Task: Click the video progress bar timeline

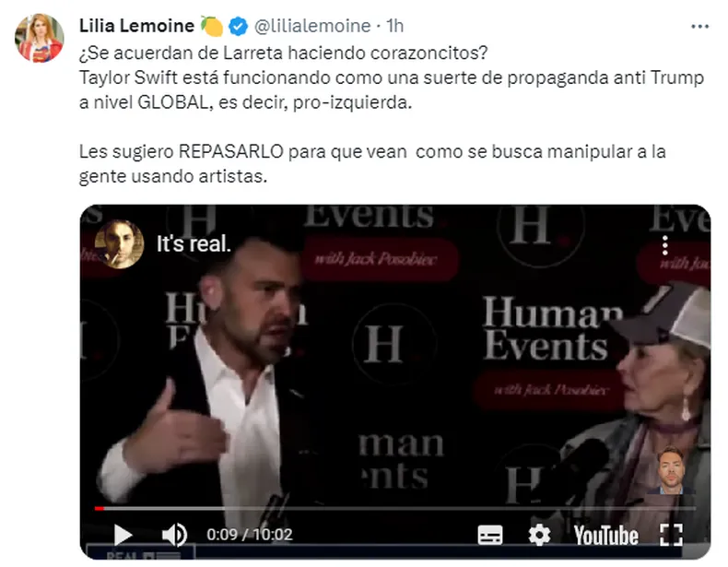Action: [x=394, y=509]
